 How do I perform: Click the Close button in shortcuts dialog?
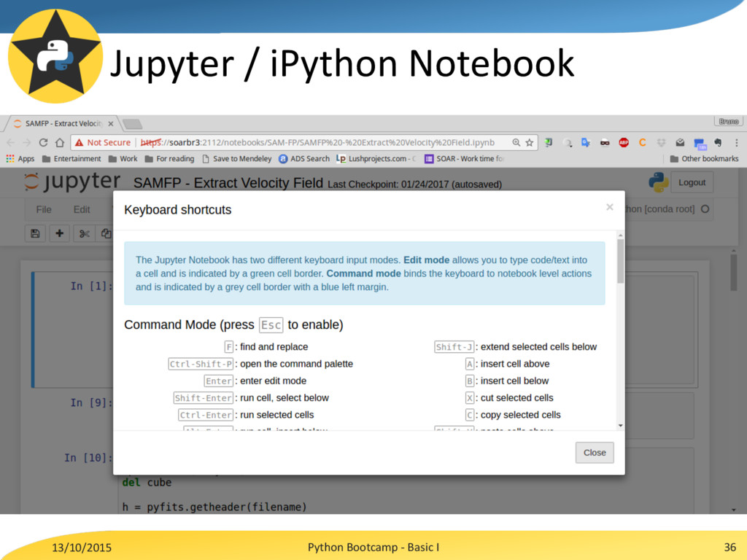coord(595,452)
